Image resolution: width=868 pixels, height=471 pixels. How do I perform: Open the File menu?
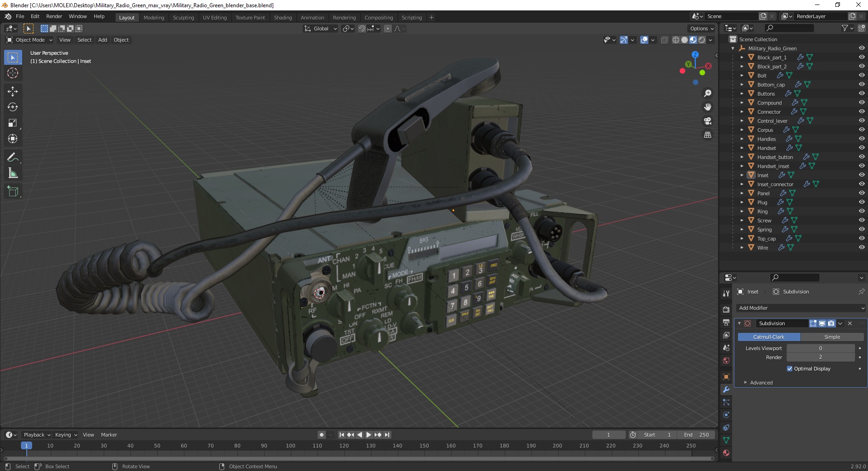20,16
